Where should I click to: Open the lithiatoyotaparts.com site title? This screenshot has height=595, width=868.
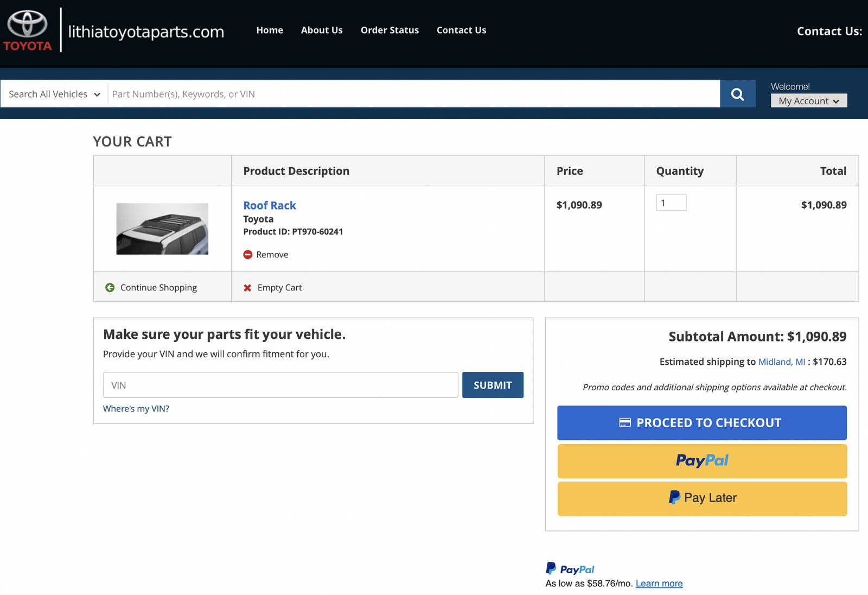point(146,31)
